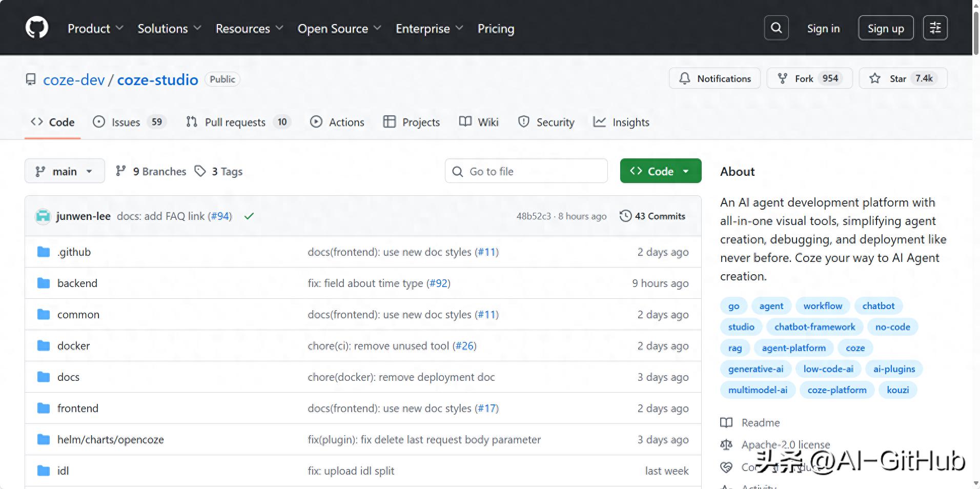Click the workflow topic tag
This screenshot has height=489, width=980.
(x=822, y=306)
